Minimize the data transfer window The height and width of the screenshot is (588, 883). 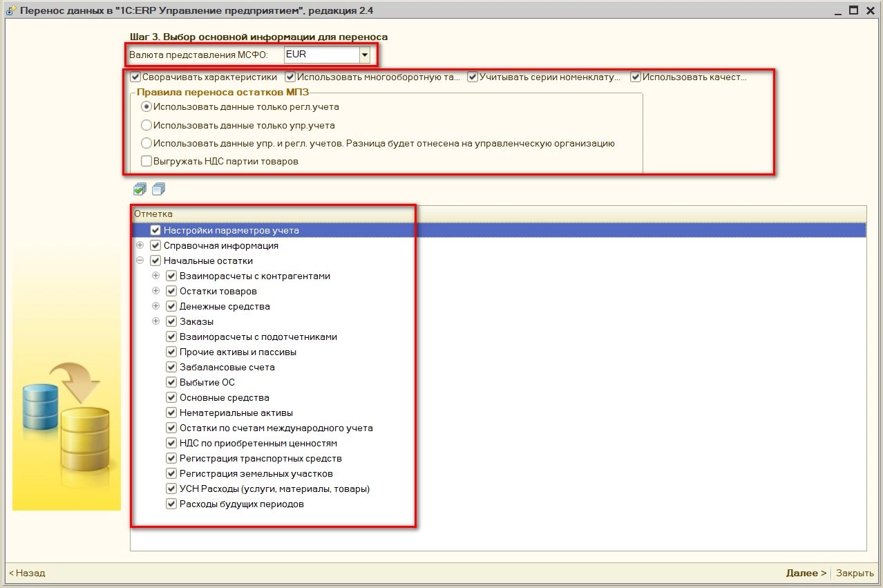(x=837, y=10)
